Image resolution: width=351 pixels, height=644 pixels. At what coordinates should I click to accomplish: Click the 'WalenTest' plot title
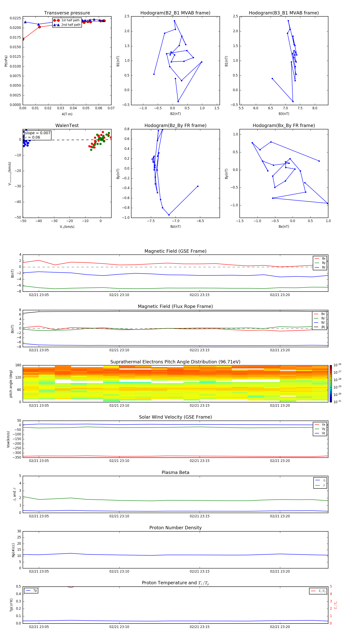coord(67,125)
